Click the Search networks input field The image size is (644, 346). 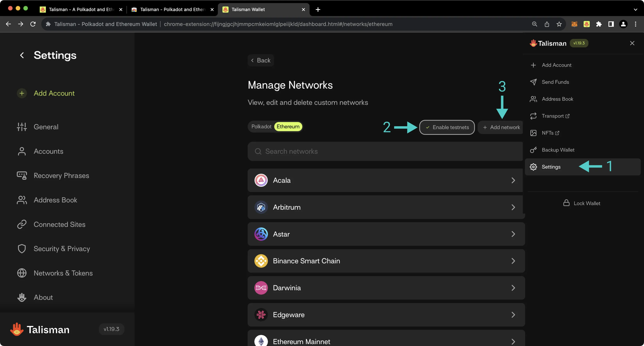click(x=385, y=151)
